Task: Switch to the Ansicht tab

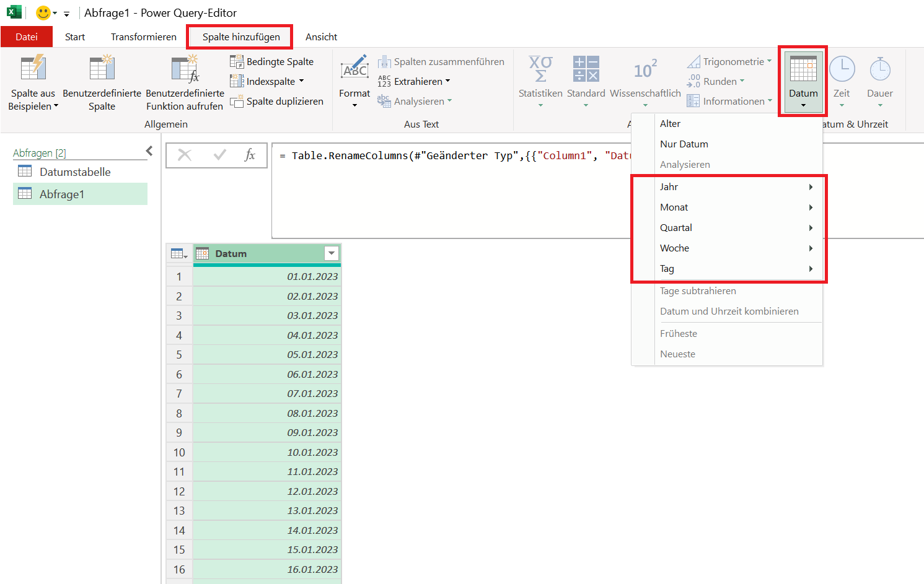Action: 321,37
